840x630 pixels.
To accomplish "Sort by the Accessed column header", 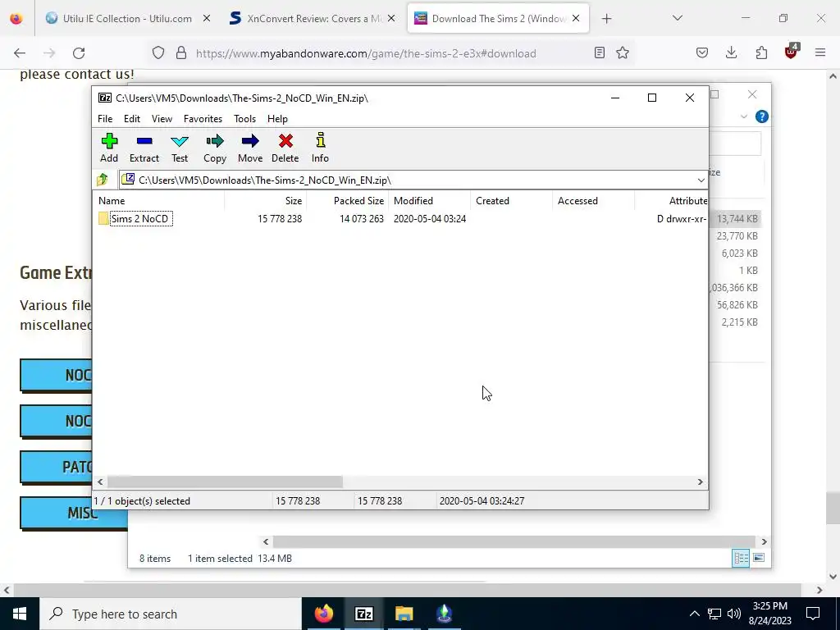I will pyautogui.click(x=594, y=201).
